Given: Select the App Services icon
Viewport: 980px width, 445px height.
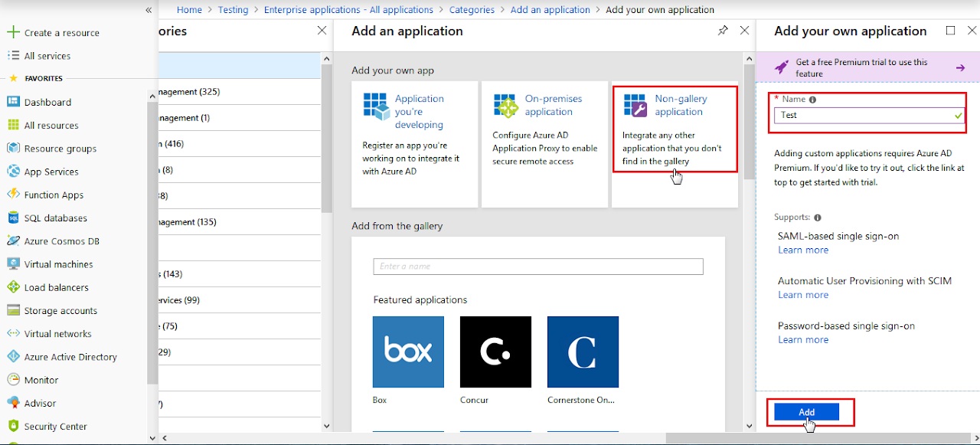Looking at the screenshot, I should pyautogui.click(x=12, y=172).
